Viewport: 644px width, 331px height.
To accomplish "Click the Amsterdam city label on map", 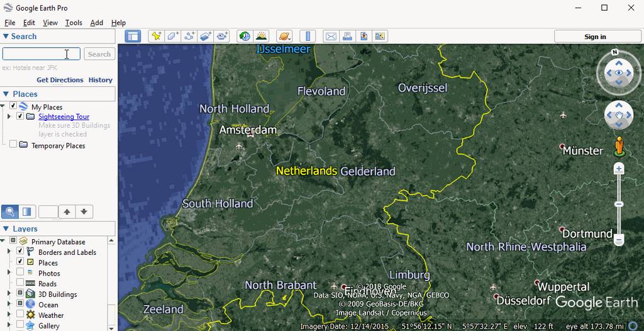I will point(248,130).
